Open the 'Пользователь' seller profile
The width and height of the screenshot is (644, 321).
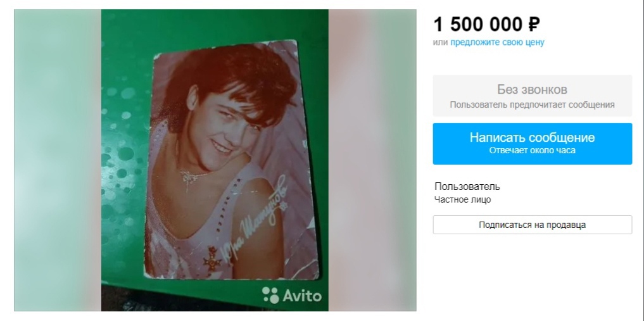pos(467,186)
